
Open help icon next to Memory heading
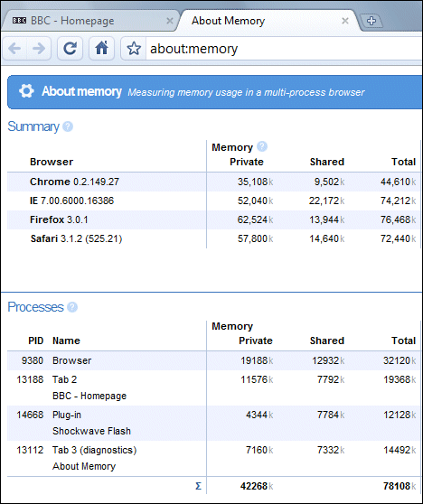point(262,146)
